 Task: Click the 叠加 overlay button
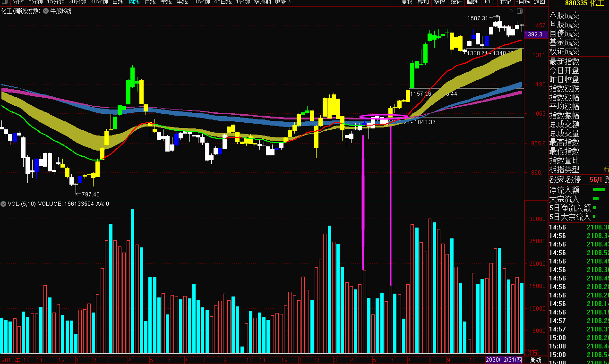pos(423,2)
